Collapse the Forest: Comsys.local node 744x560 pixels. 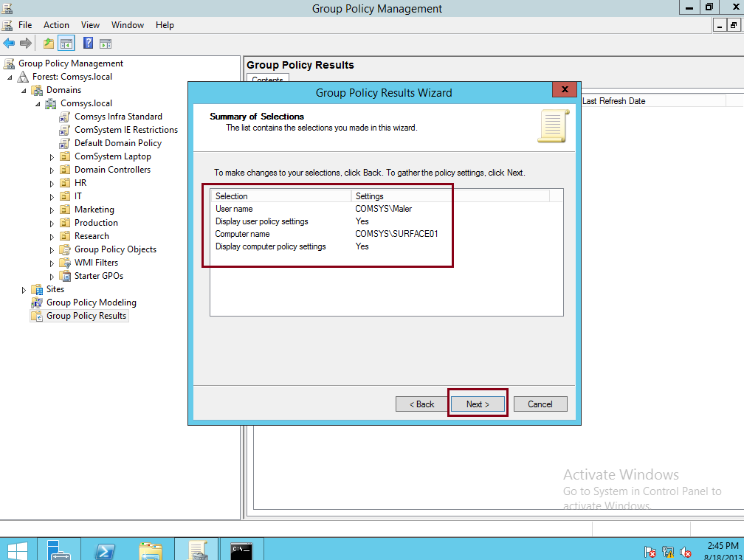10,77
